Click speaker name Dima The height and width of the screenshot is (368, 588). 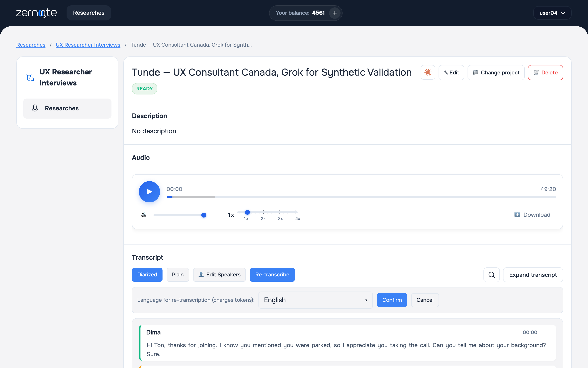pos(153,332)
